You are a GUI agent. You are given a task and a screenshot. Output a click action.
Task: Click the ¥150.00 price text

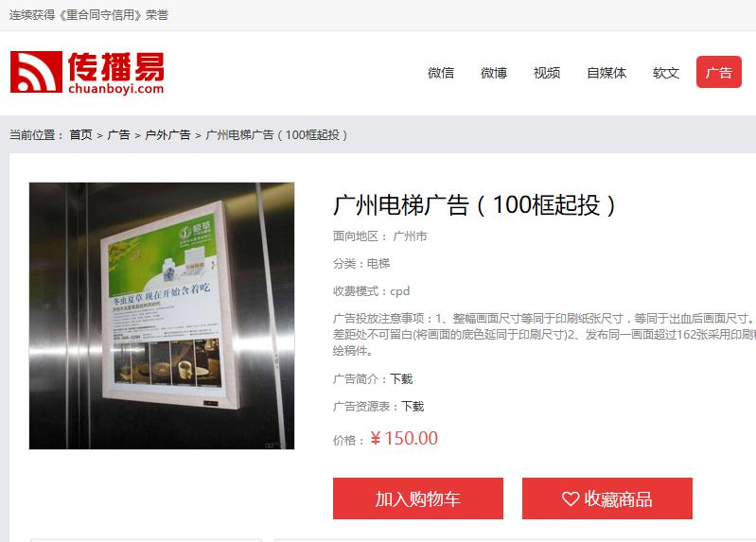coord(404,438)
